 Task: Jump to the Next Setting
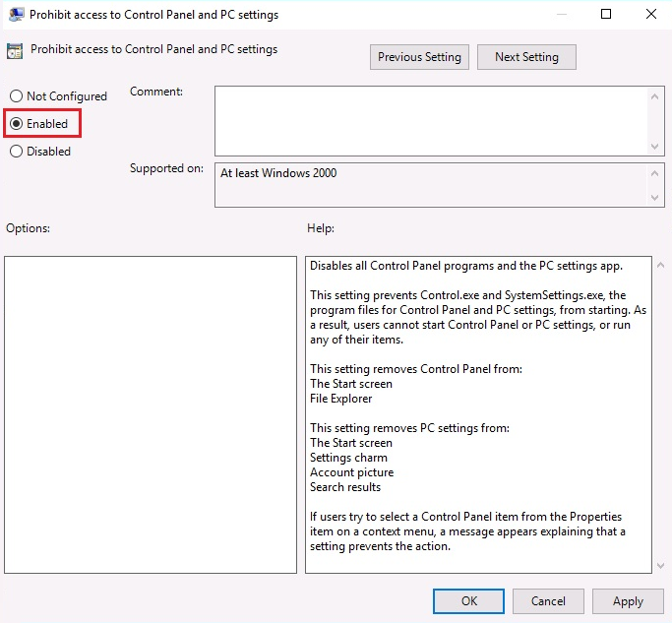pos(526,57)
